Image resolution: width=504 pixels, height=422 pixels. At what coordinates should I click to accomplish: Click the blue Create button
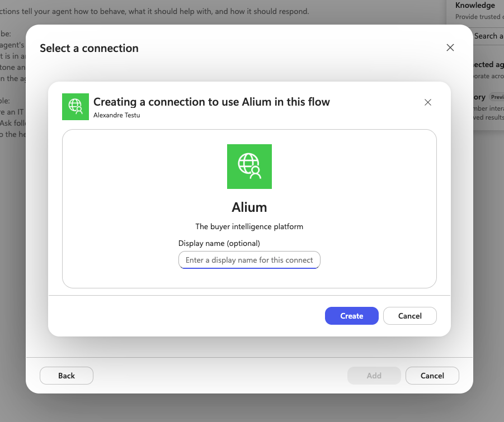[352, 316]
